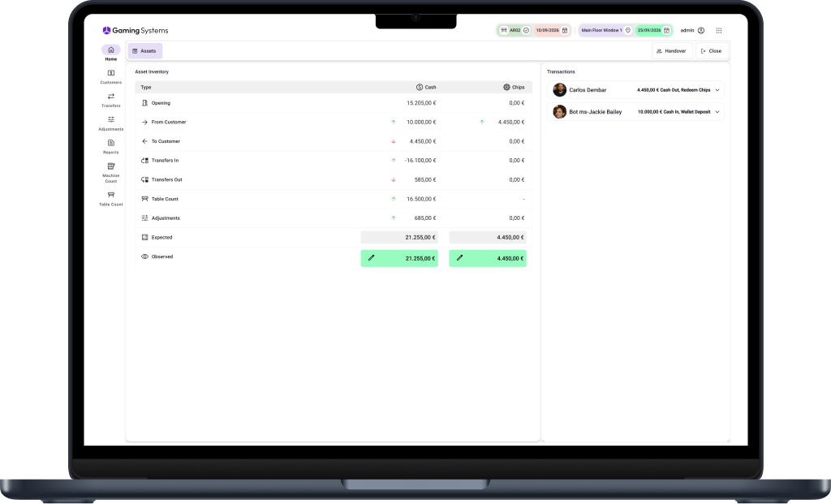Click the Expected row icon
The width and height of the screenshot is (831, 504).
tap(144, 238)
